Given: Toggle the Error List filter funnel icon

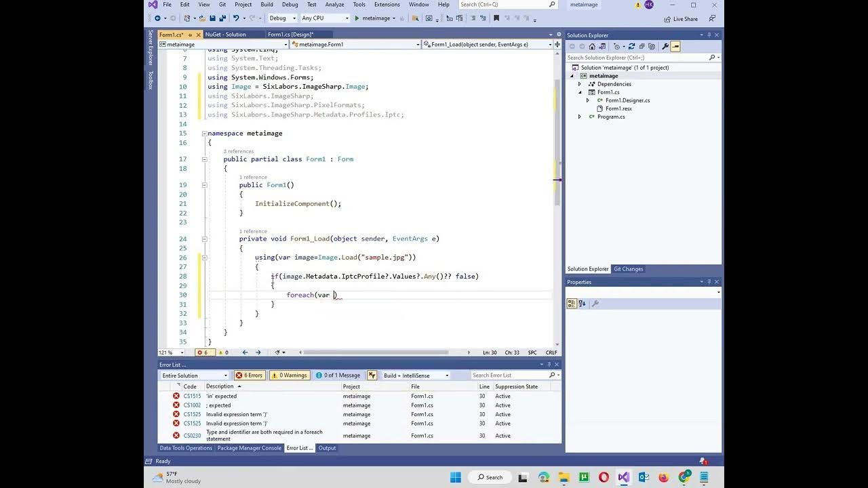Looking at the screenshot, I should point(372,375).
